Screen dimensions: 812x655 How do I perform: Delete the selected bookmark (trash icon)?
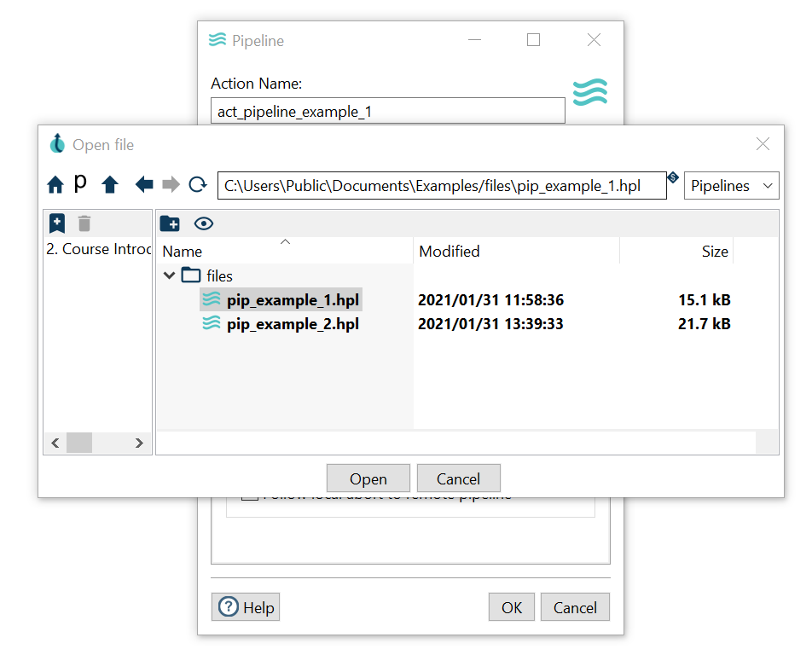tap(84, 223)
